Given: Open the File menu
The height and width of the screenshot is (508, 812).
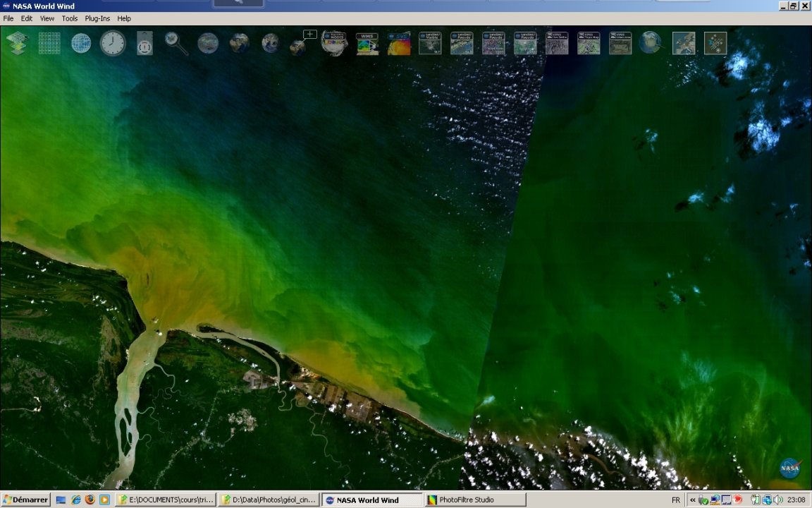Looking at the screenshot, I should tap(8, 18).
